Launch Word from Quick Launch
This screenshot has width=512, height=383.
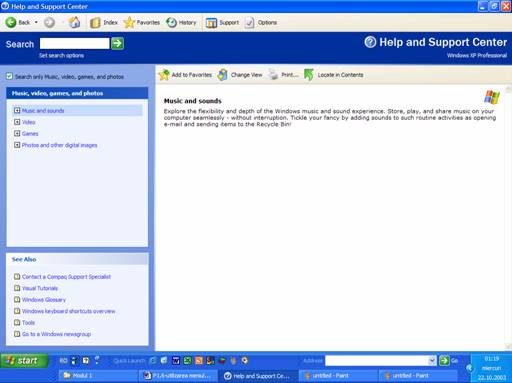click(176, 360)
